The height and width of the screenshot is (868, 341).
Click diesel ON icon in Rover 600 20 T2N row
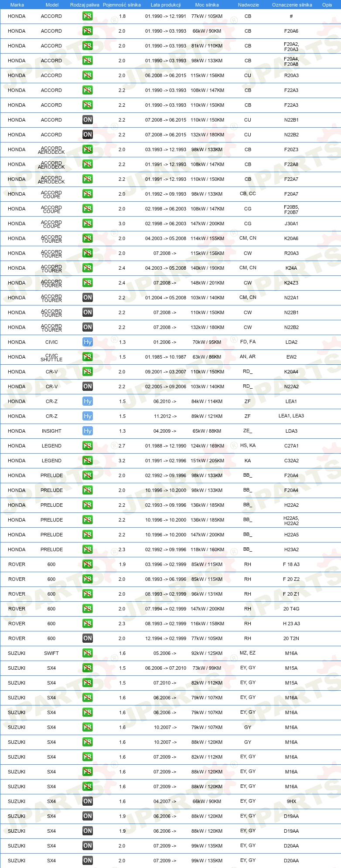88,638
